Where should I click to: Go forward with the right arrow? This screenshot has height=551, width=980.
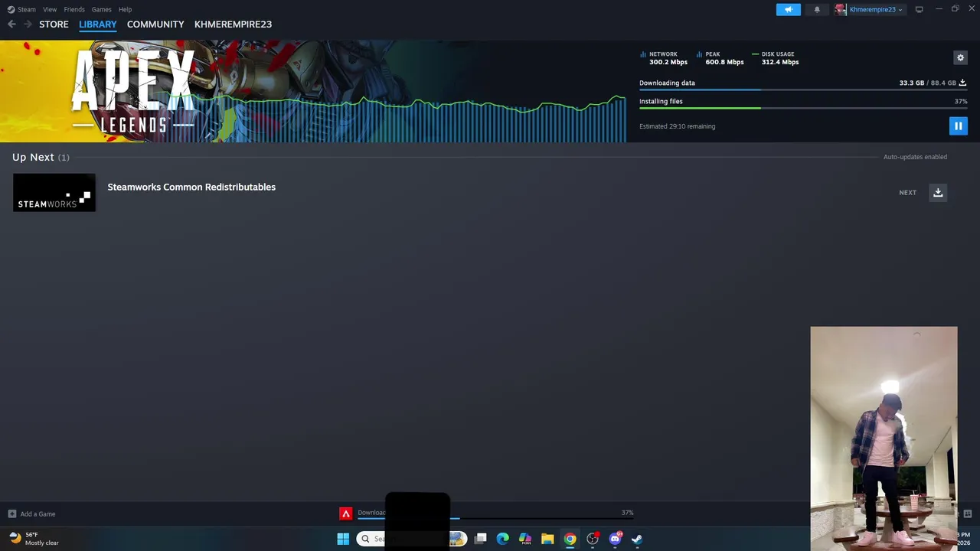click(28, 24)
